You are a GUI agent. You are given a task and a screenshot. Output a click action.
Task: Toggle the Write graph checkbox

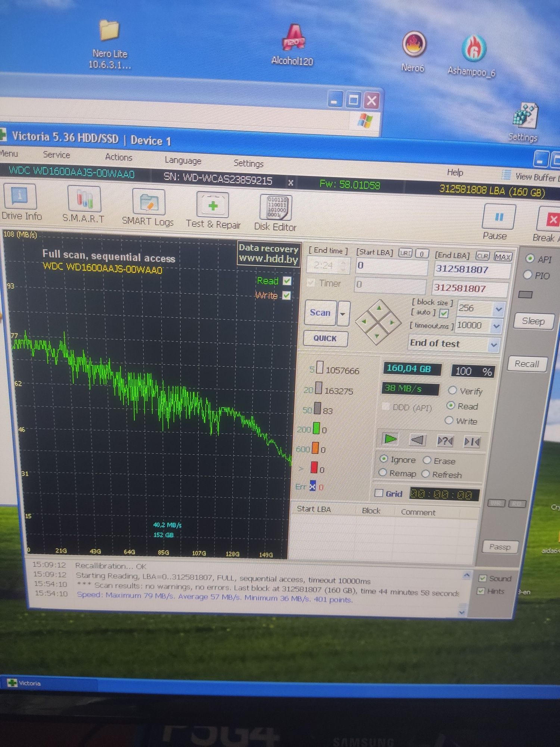pyautogui.click(x=286, y=296)
